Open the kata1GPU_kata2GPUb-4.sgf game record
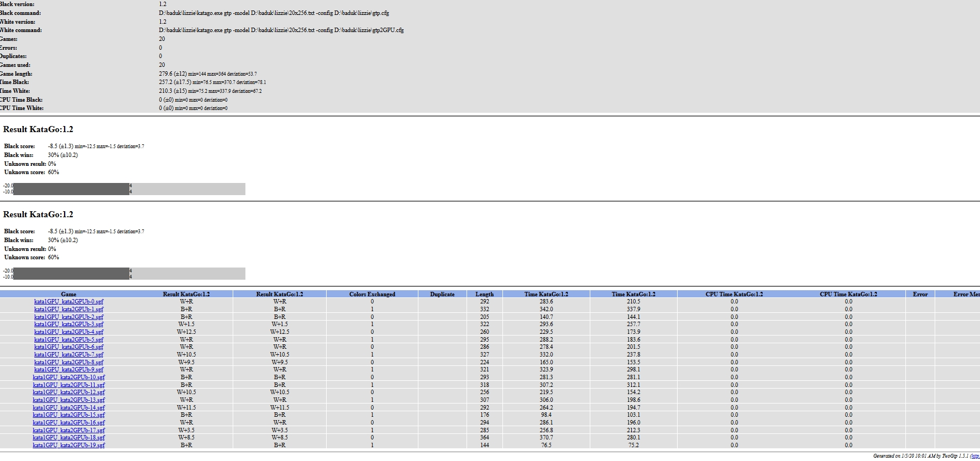This screenshot has height=461, width=980. click(69, 332)
